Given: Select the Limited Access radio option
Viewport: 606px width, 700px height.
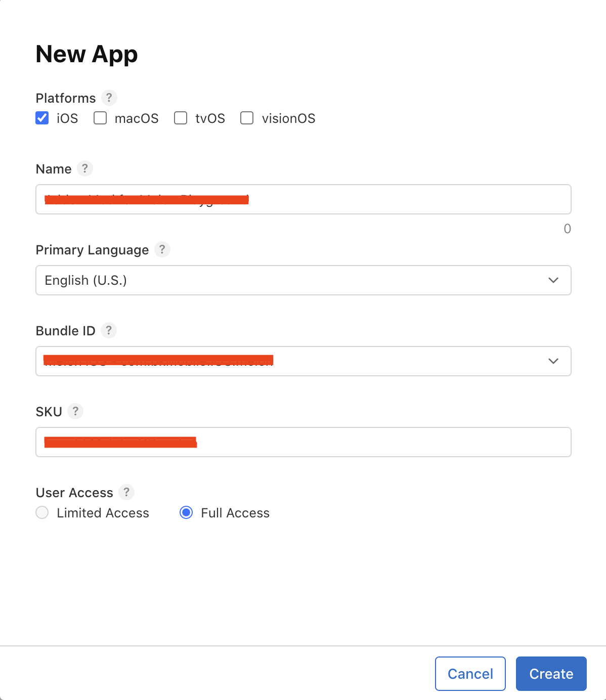Looking at the screenshot, I should pos(42,512).
